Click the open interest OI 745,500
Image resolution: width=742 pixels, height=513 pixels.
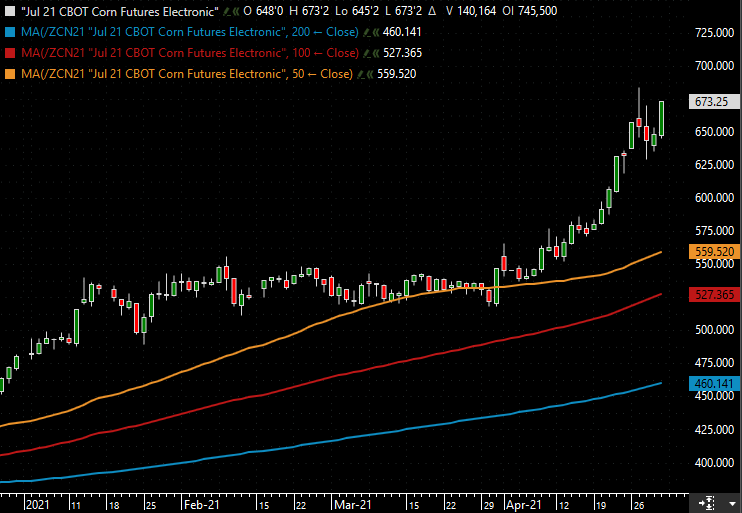point(530,11)
